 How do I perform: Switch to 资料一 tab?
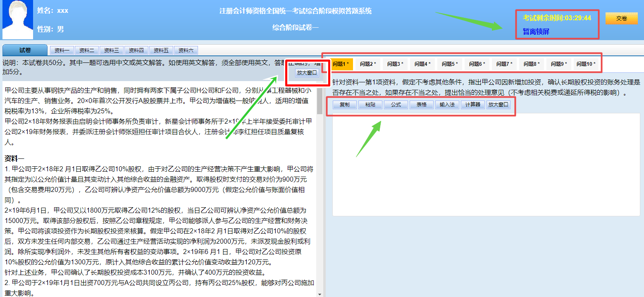tap(62, 50)
